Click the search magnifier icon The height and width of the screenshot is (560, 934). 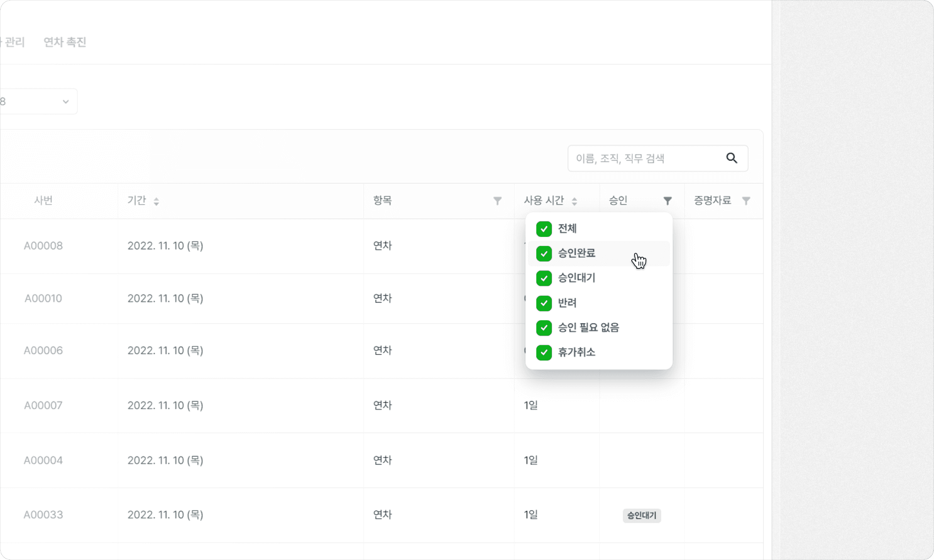coord(731,158)
